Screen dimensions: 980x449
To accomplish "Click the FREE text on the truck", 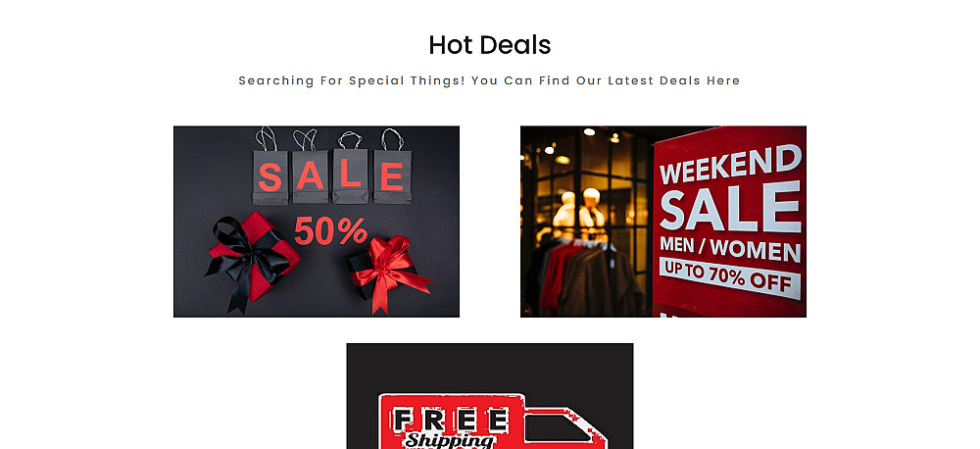I will tap(450, 419).
